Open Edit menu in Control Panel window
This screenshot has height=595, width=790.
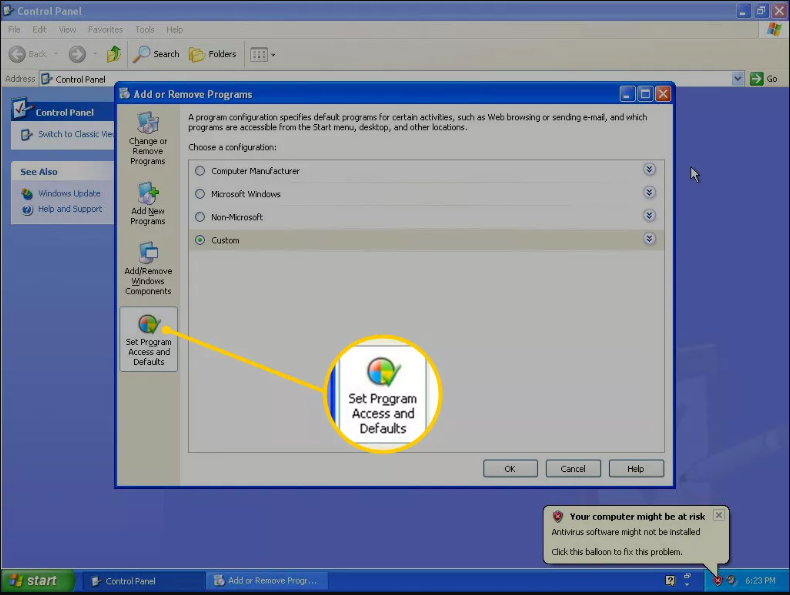coord(39,30)
